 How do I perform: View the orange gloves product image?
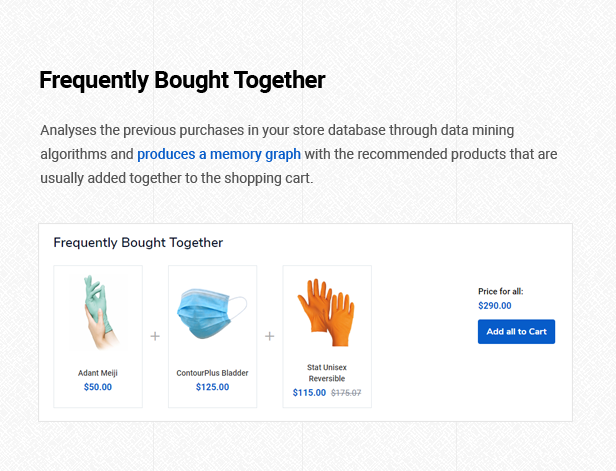[326, 311]
